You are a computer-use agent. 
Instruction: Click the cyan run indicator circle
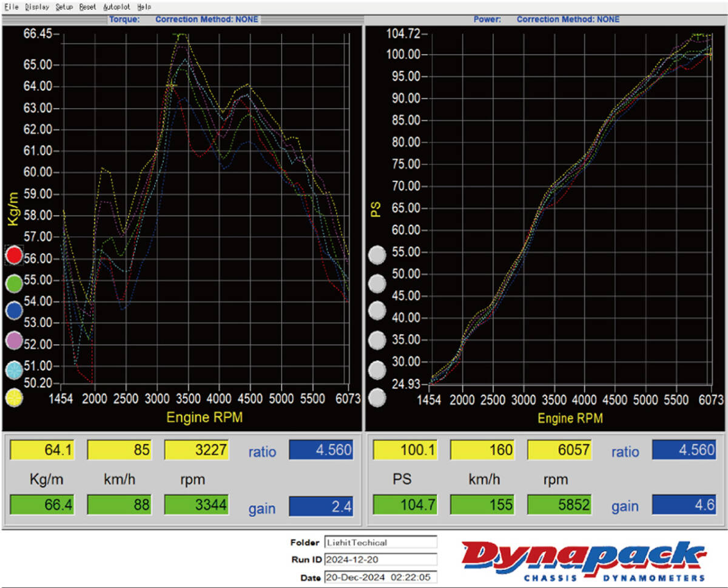(x=14, y=370)
